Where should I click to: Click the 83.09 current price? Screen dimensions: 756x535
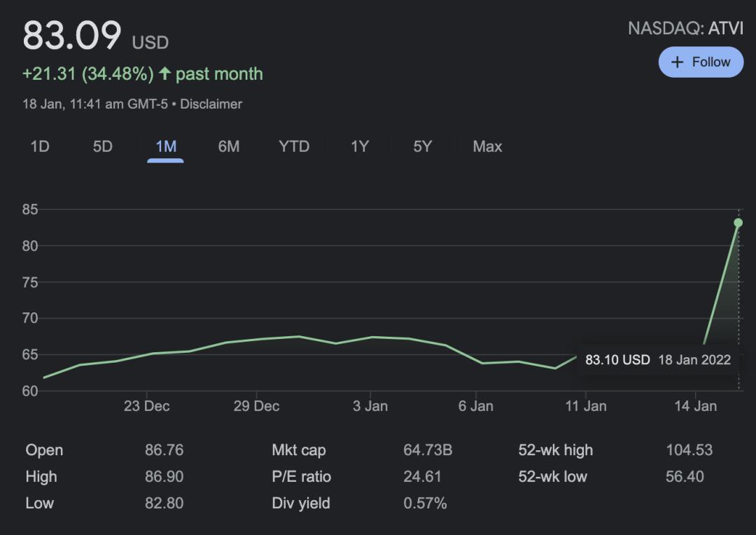click(x=72, y=36)
